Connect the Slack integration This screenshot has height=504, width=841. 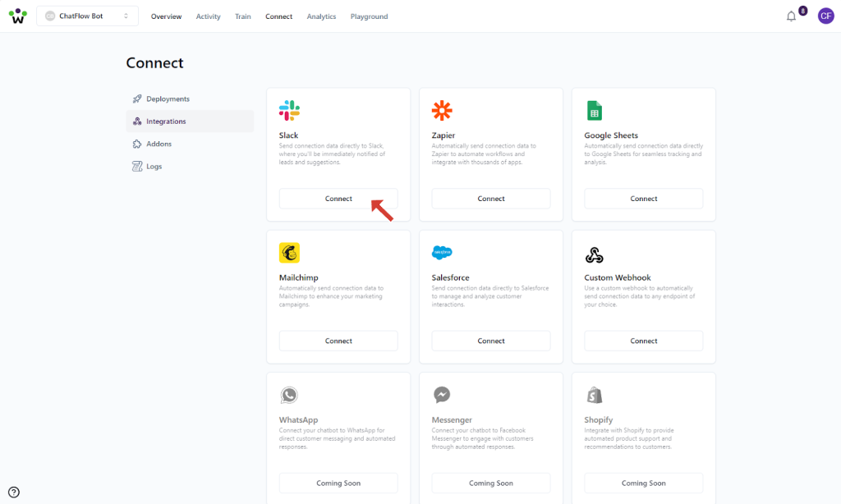pos(338,199)
